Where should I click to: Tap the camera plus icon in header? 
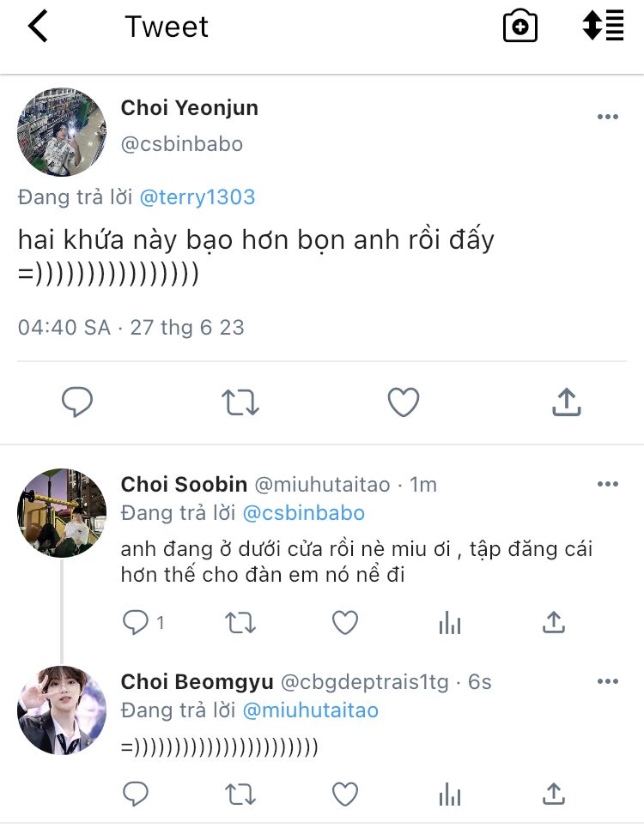[x=519, y=27]
